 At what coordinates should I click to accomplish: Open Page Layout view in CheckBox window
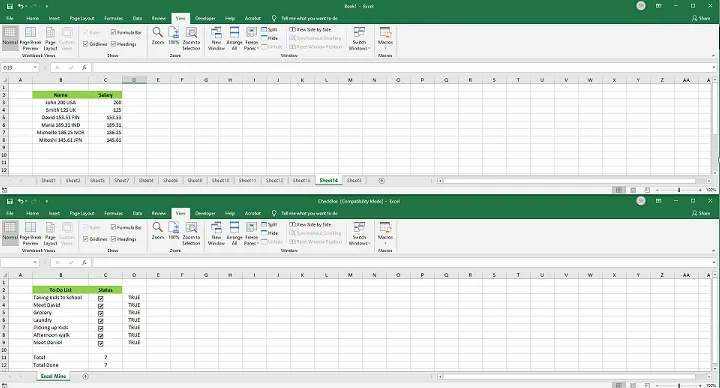coord(51,234)
